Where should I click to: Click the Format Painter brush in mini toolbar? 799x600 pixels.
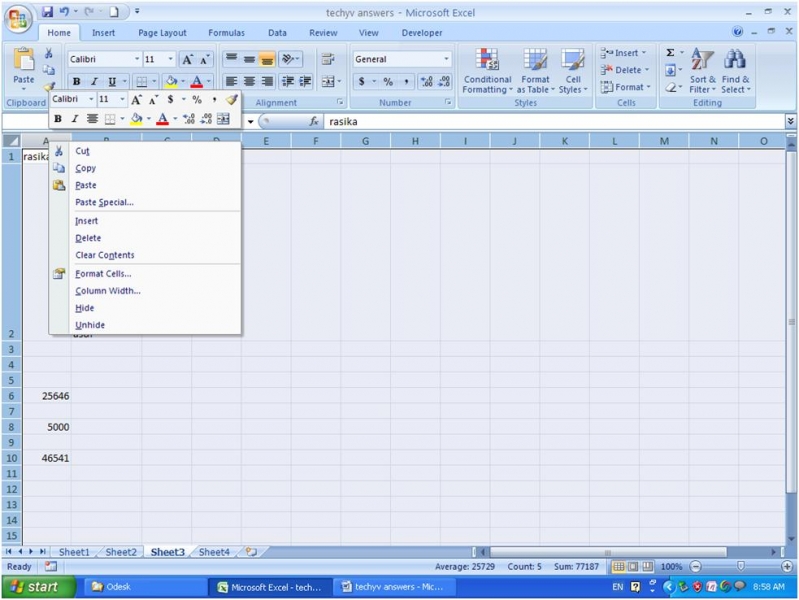click(232, 100)
